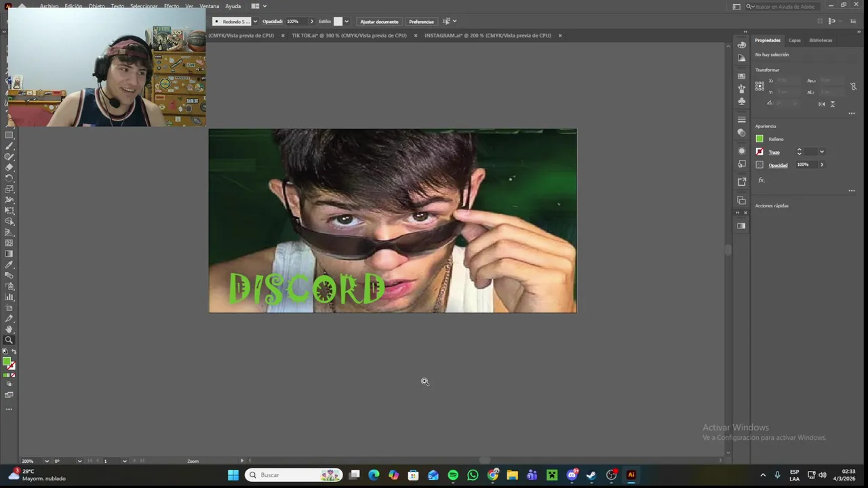Screen dimensions: 868x488
Task: Click the Ajustar documento button
Action: [x=379, y=22]
